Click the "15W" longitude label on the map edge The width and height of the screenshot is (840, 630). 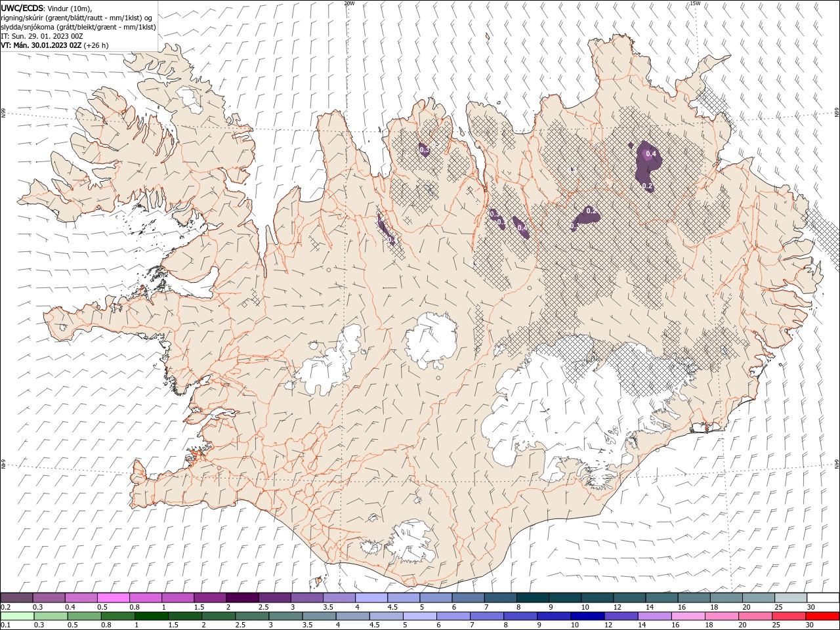pyautogui.click(x=695, y=3)
